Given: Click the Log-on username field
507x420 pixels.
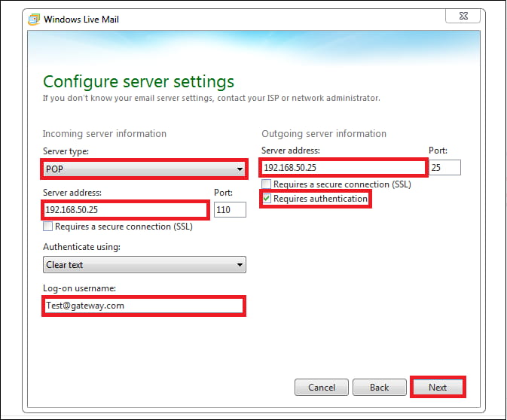Looking at the screenshot, I should click(x=144, y=306).
